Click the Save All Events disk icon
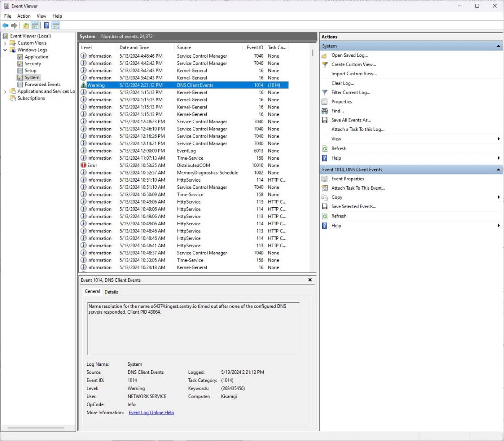Image resolution: width=504 pixels, height=441 pixels. point(325,120)
